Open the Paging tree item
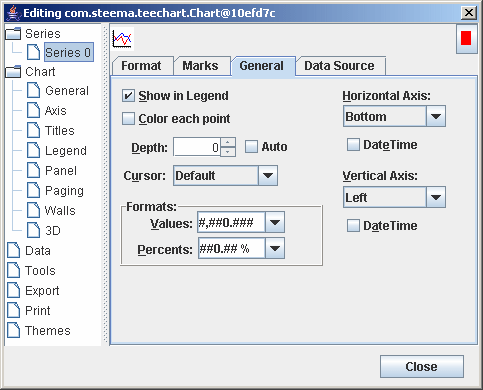The height and width of the screenshot is (390, 483). (64, 191)
